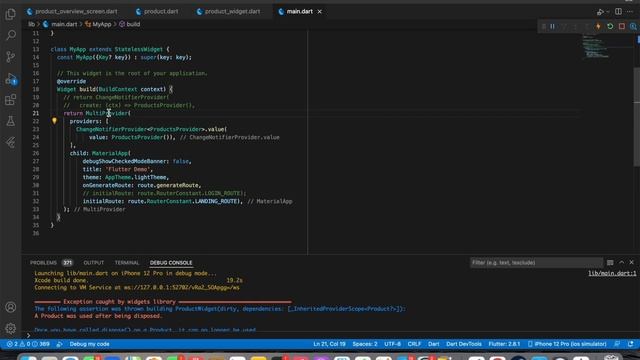Open the Explorer view in activity bar

[x=11, y=14]
